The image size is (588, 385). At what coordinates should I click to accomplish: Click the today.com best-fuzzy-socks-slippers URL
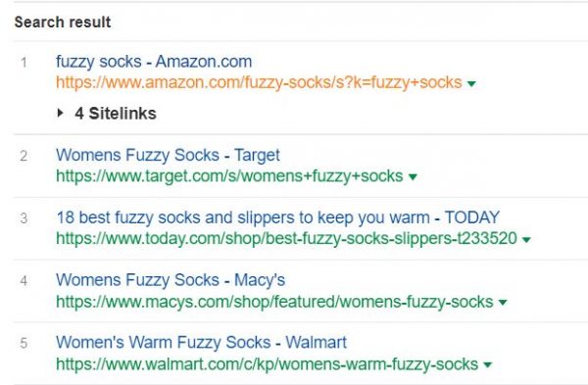tap(287, 238)
